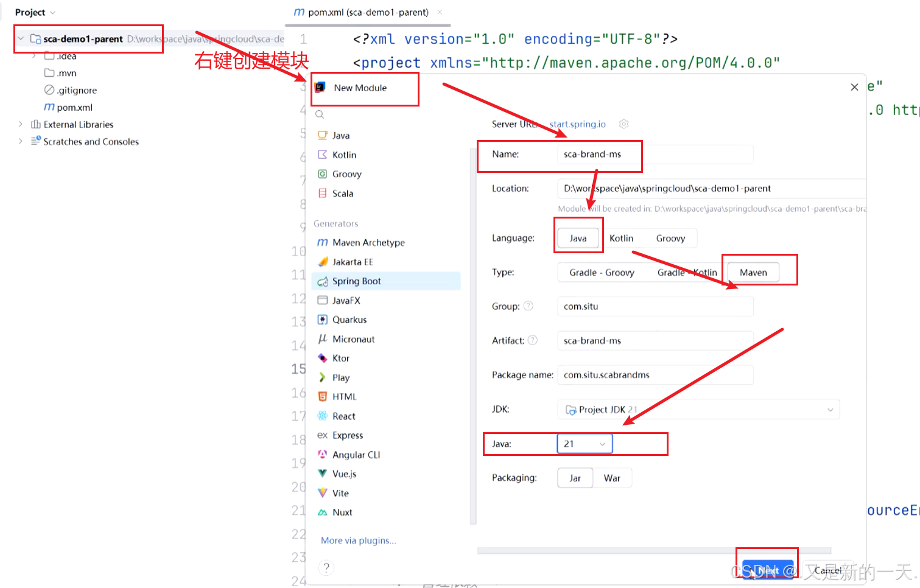Edit the Artifact field

coord(655,341)
